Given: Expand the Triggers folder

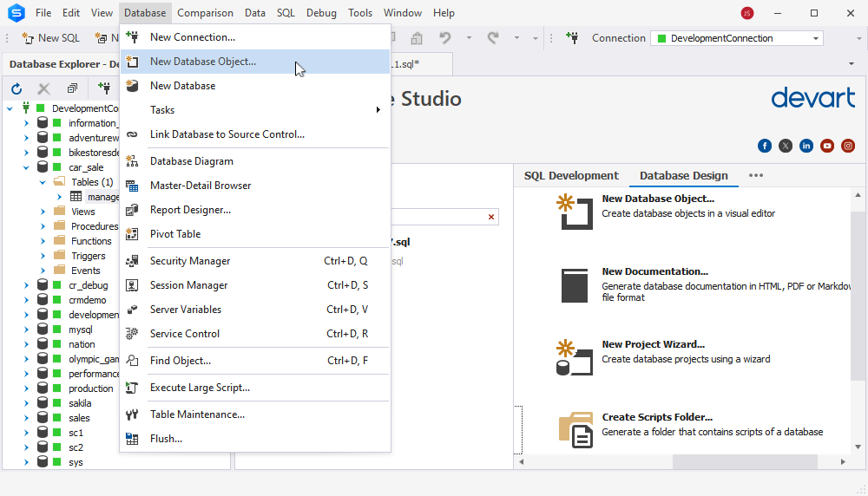Looking at the screenshot, I should (x=43, y=256).
